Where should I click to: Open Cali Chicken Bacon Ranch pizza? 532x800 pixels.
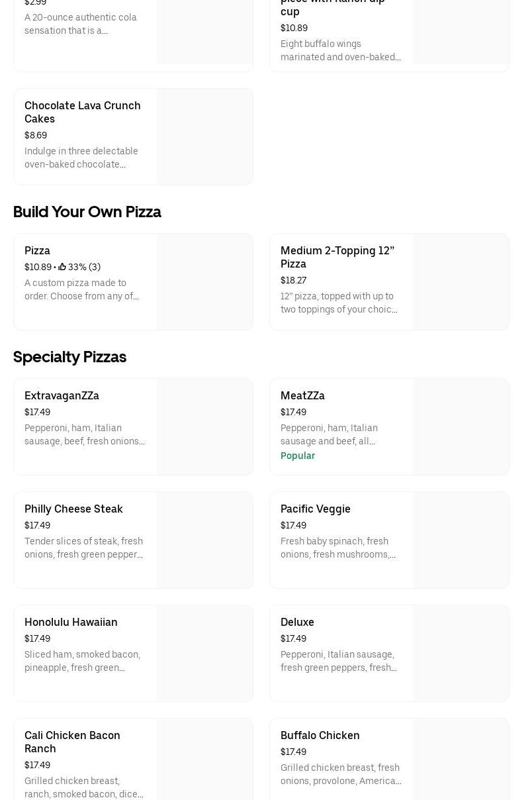(x=72, y=742)
